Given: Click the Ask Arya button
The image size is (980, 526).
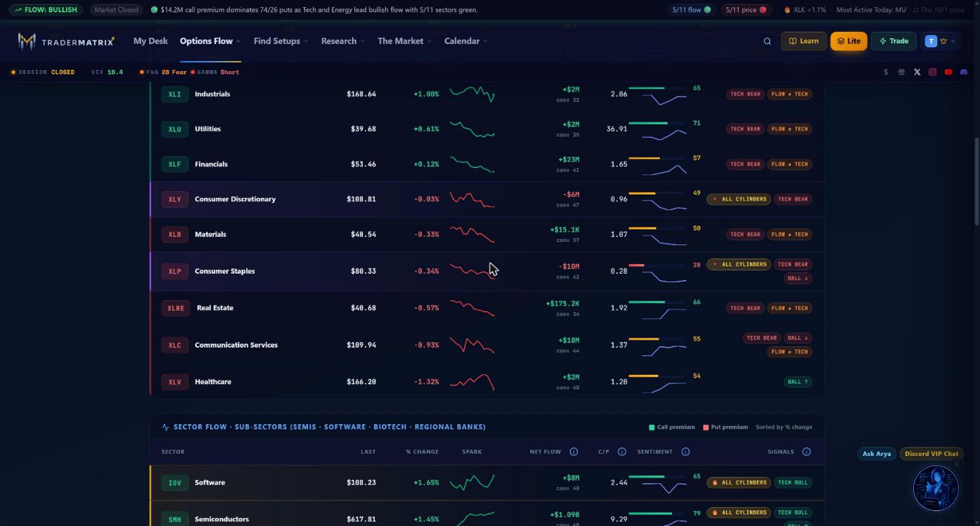Looking at the screenshot, I should click(877, 454).
